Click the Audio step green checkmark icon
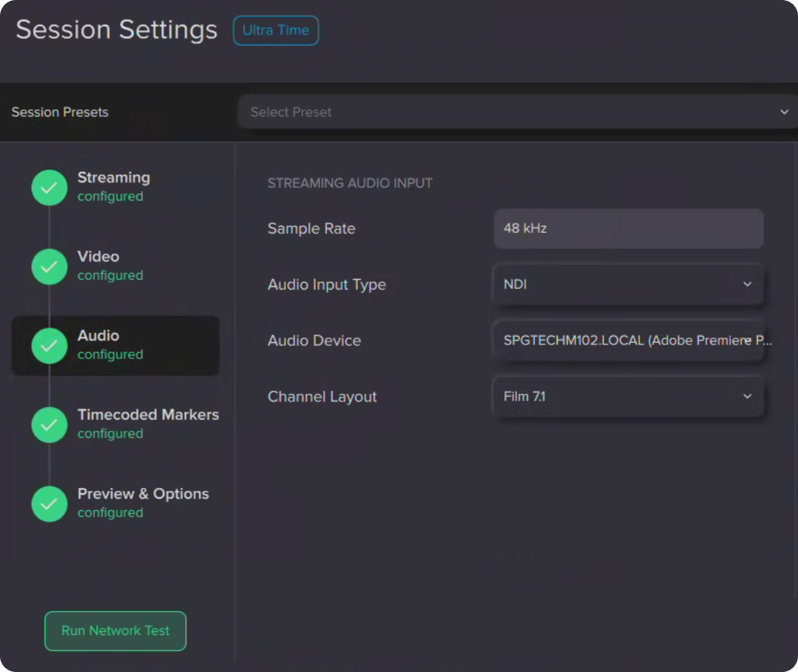798x672 pixels. [x=49, y=346]
